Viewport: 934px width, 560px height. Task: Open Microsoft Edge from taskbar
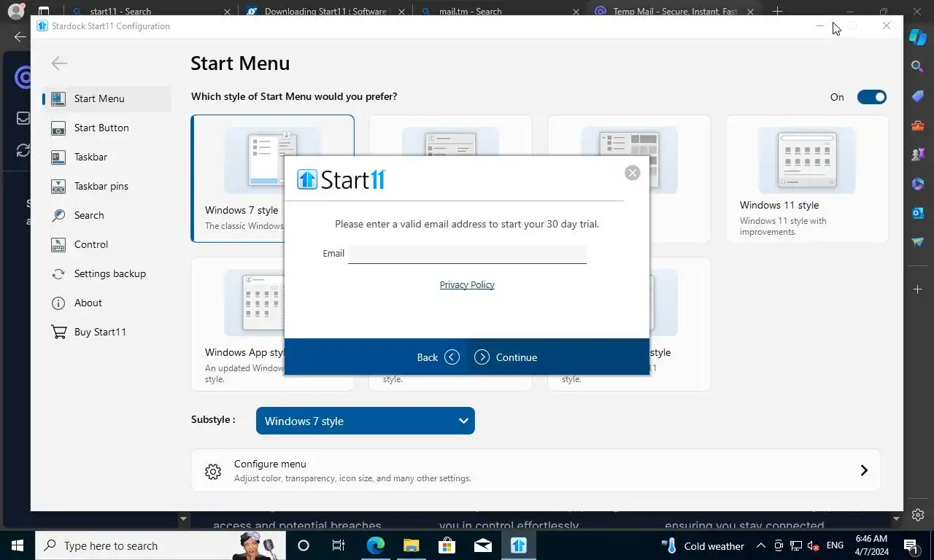pos(375,545)
